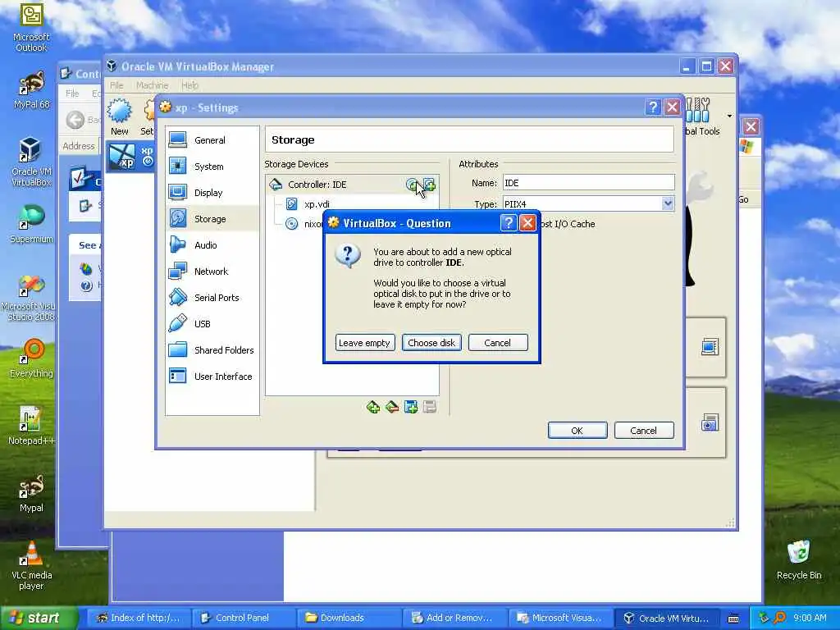
Task: Close the VirtualBox Question dialog
Action: click(x=527, y=223)
